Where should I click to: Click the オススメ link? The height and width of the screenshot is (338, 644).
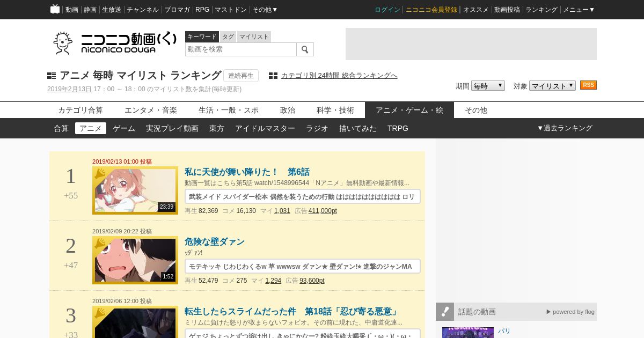click(x=476, y=10)
